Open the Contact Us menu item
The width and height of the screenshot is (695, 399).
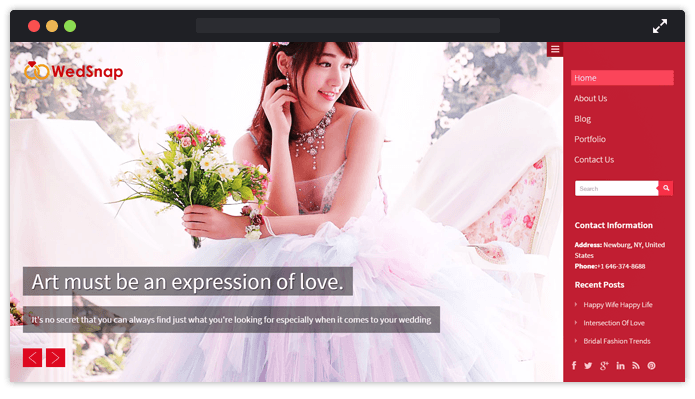coord(594,160)
